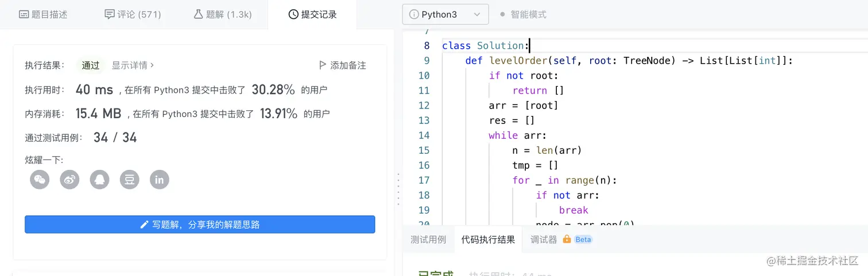Click the 'tmp = []' code line
This screenshot has height=276, width=868.
tap(536, 165)
